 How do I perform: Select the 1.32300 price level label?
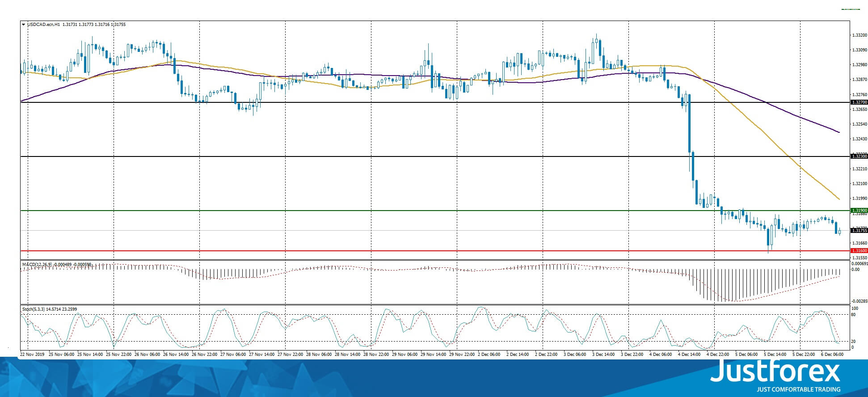(x=859, y=156)
